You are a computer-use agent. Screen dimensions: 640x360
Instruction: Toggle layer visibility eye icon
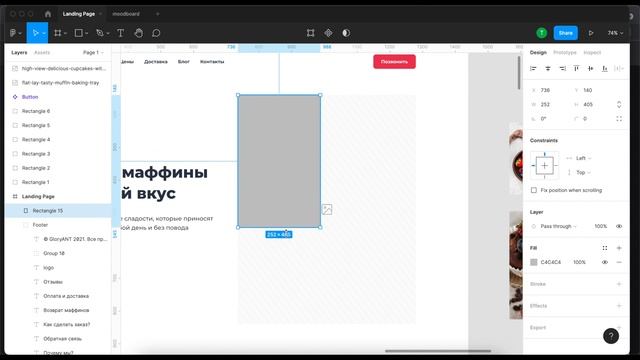coord(619,226)
